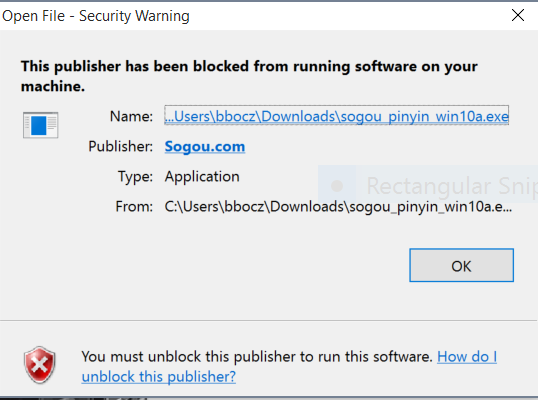Image resolution: width=538 pixels, height=400 pixels.
Task: Click "You must unblock this publisher" message text
Action: pos(257,357)
